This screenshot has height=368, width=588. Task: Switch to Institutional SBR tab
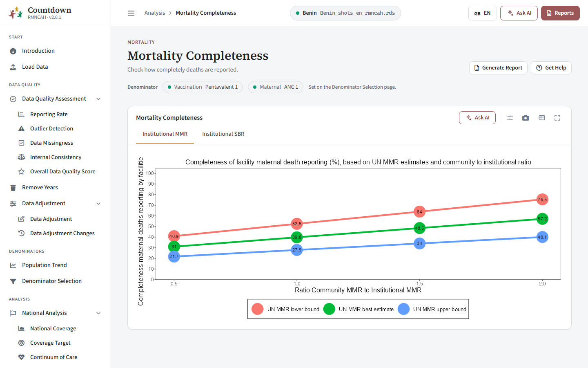pyautogui.click(x=223, y=134)
